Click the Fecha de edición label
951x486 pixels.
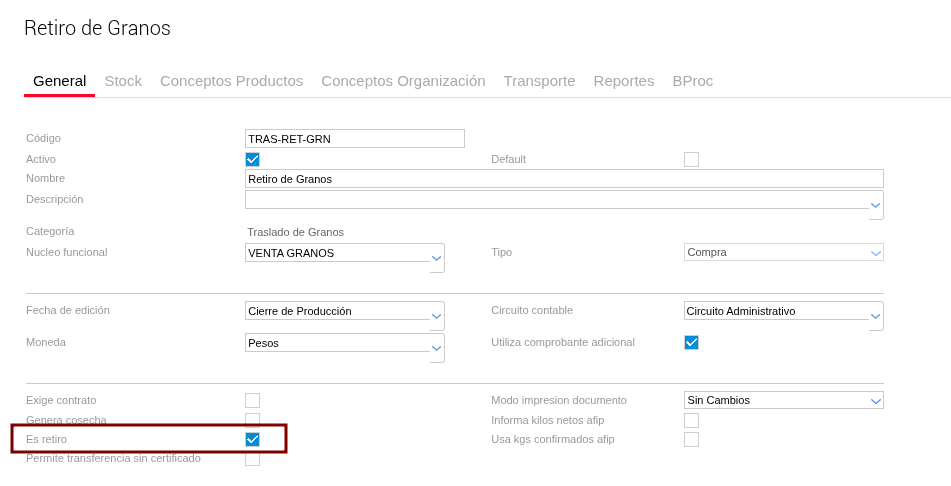(68, 310)
